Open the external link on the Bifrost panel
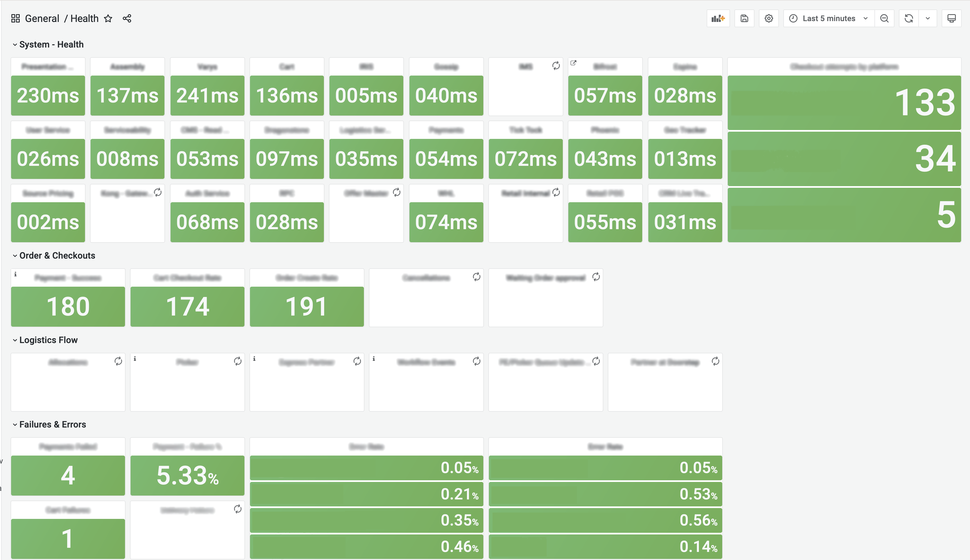Viewport: 970px width, 560px height. [573, 63]
